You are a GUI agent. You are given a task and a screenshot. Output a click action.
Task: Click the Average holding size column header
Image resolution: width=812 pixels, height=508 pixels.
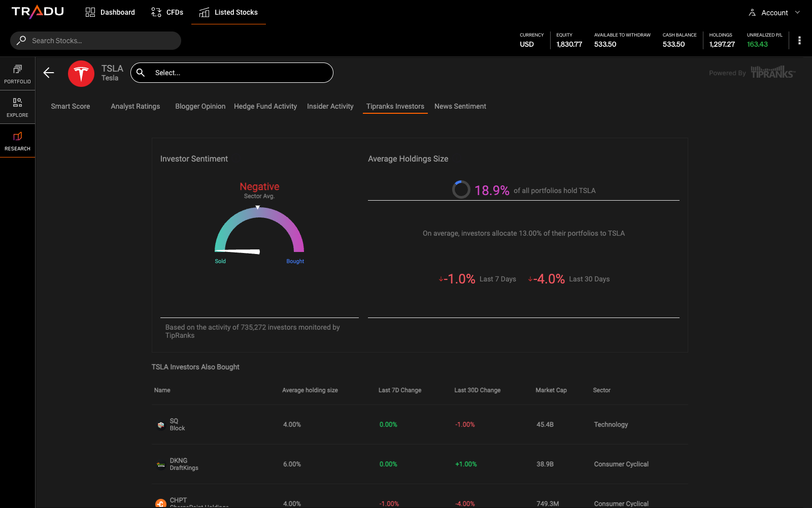[x=310, y=390]
